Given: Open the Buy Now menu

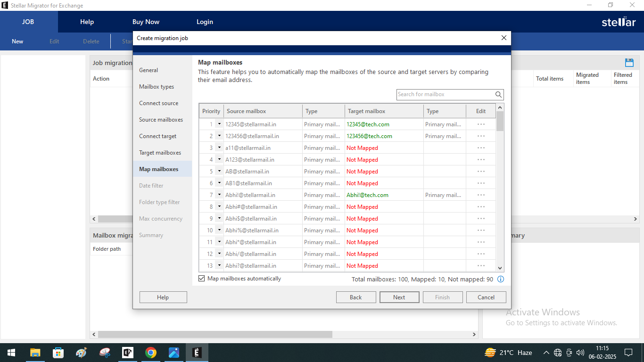Looking at the screenshot, I should [x=146, y=22].
